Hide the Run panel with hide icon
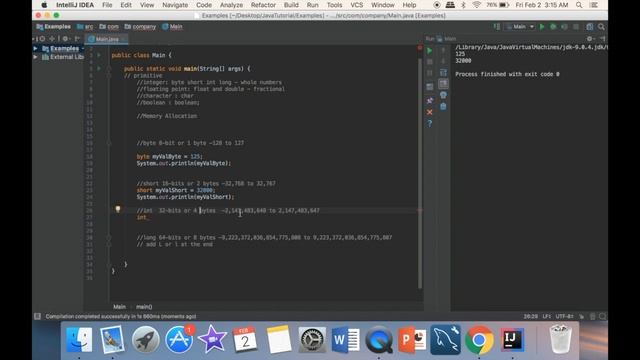This screenshot has height=360, width=640. coord(602,39)
